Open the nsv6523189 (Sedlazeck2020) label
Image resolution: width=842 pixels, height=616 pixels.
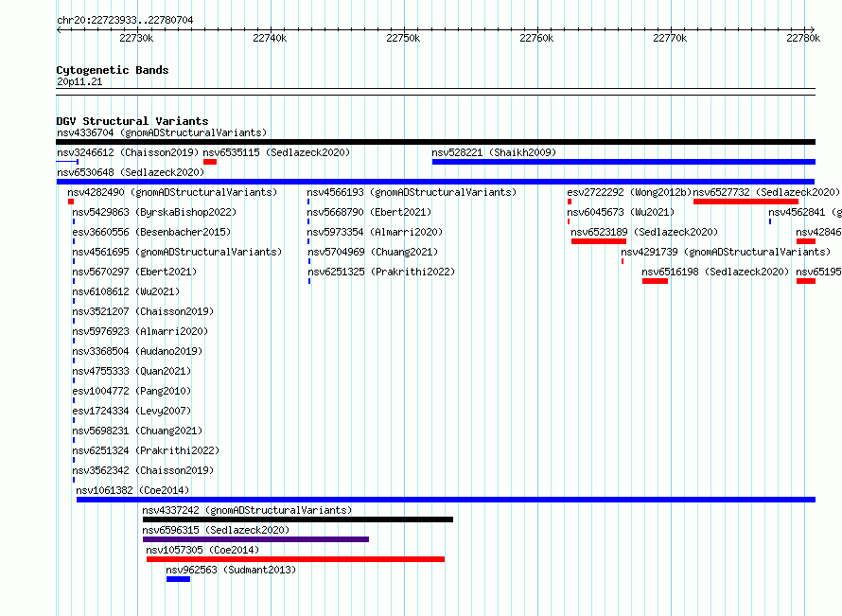[644, 232]
